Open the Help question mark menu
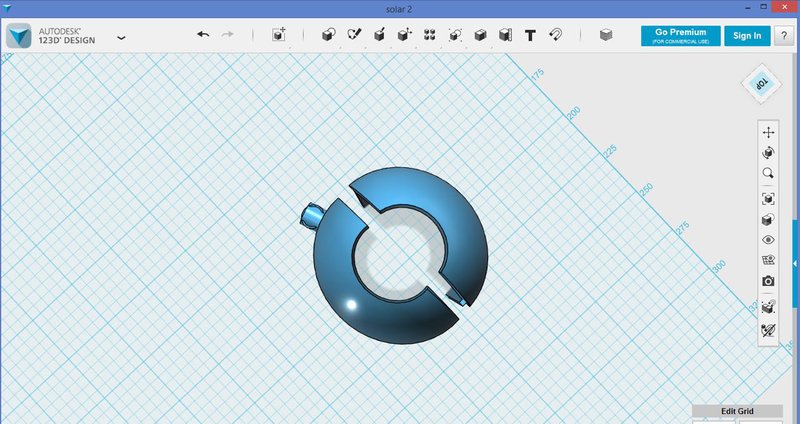The width and height of the screenshot is (800, 424). click(783, 35)
